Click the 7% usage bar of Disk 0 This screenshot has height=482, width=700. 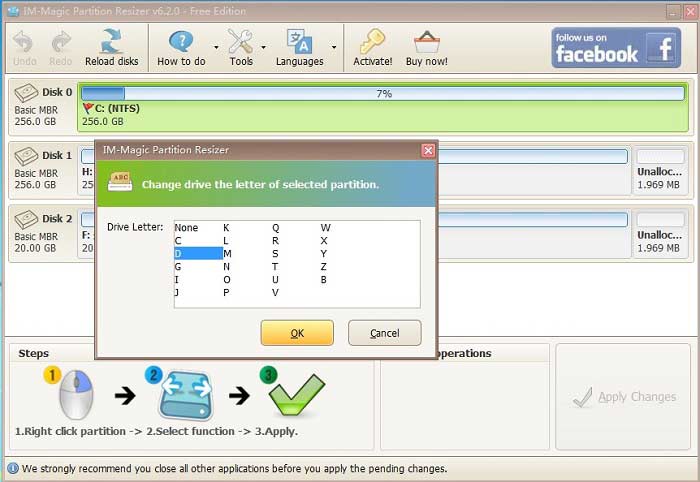tap(383, 93)
